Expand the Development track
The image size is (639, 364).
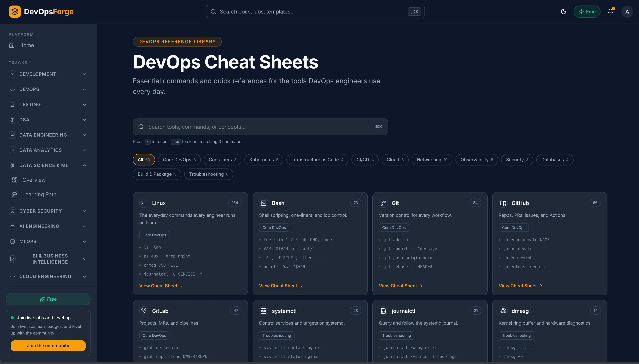[48, 74]
